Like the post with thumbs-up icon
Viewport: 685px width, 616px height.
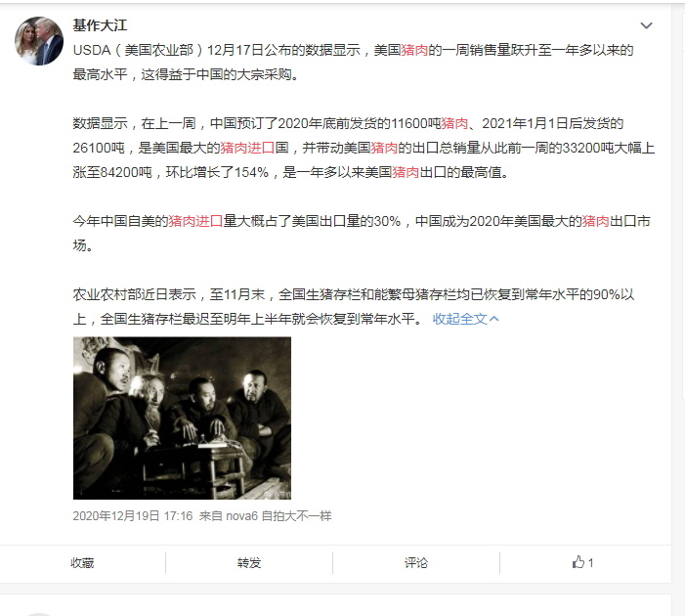pos(582,562)
